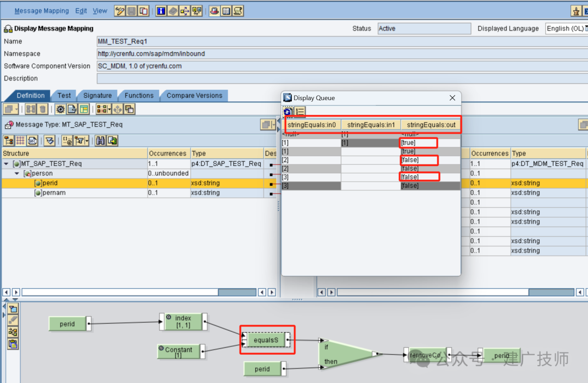This screenshot has height=383, width=588.
Task: Select the perid row in source structure
Action: (139, 183)
